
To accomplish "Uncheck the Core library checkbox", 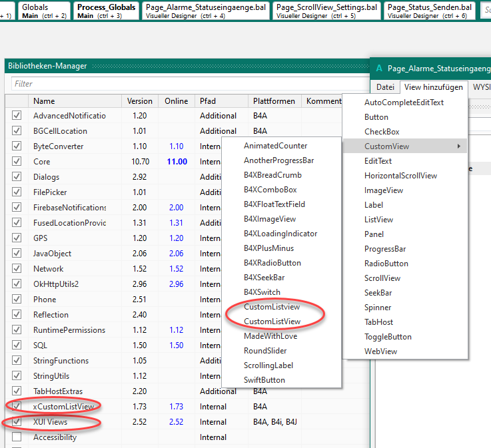I will click(17, 161).
